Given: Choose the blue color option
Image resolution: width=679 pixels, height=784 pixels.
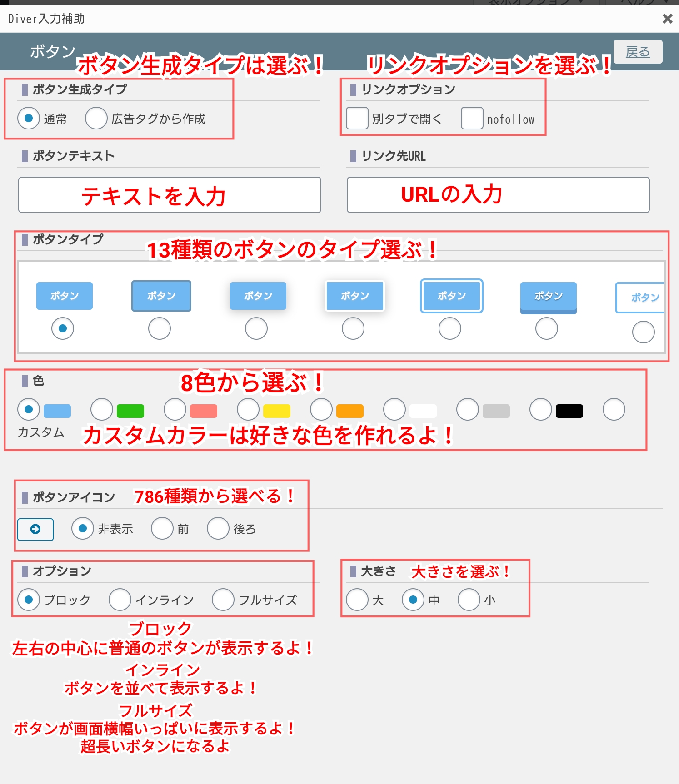Looking at the screenshot, I should [29, 409].
